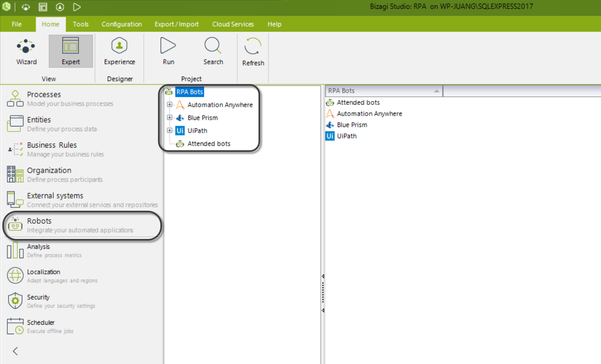
Task: Switch to the Home ribbon tab
Action: coord(50,24)
